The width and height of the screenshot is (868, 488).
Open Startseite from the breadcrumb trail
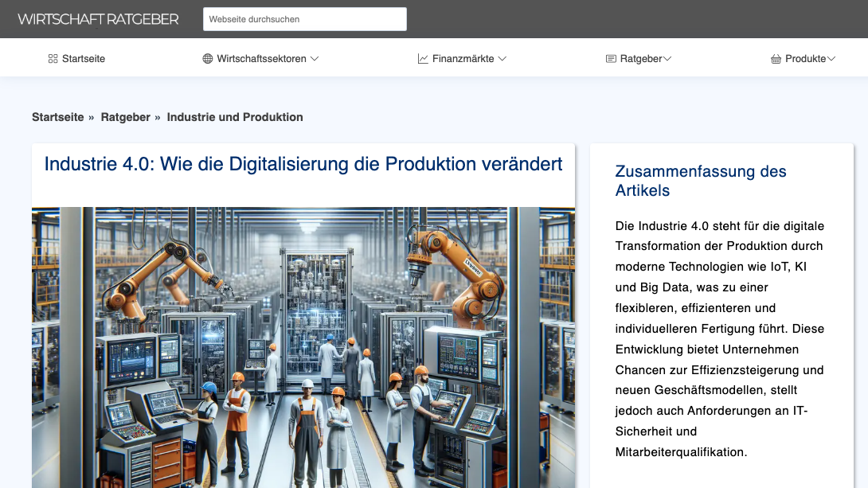point(57,117)
